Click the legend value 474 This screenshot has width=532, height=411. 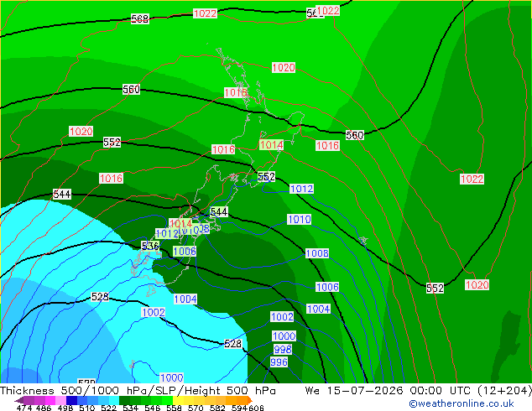tap(24, 408)
